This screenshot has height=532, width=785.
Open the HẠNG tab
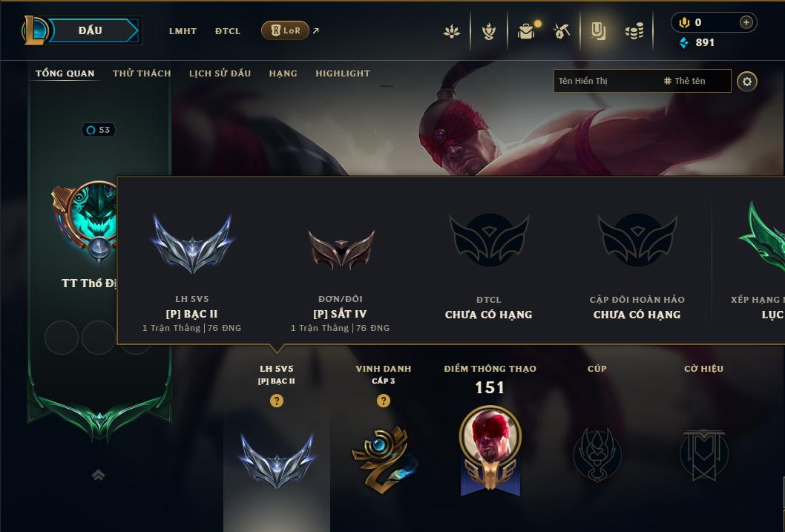point(283,73)
